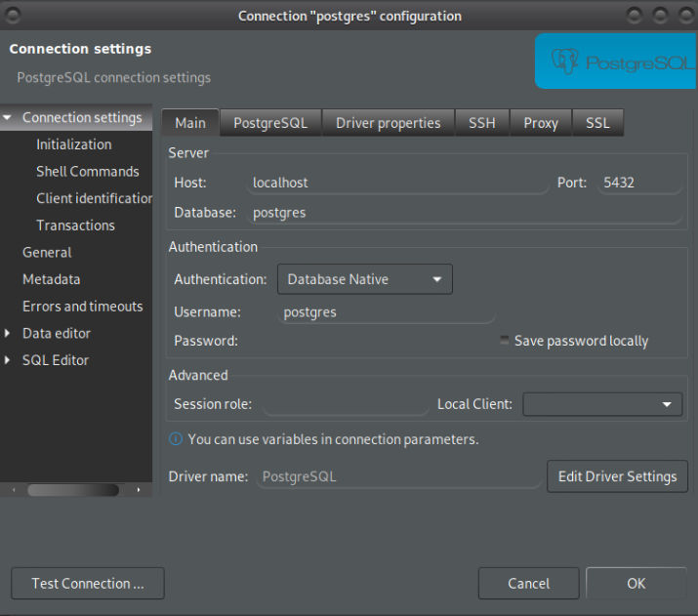Click Edit Driver Settings button
This screenshot has height=616, width=698.
point(617,476)
